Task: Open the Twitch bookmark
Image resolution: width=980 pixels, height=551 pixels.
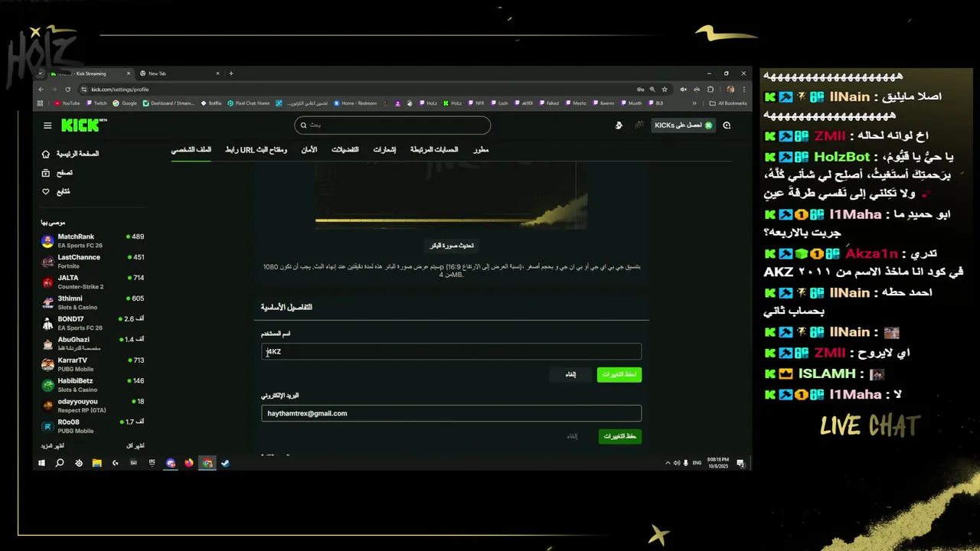Action: pyautogui.click(x=96, y=103)
